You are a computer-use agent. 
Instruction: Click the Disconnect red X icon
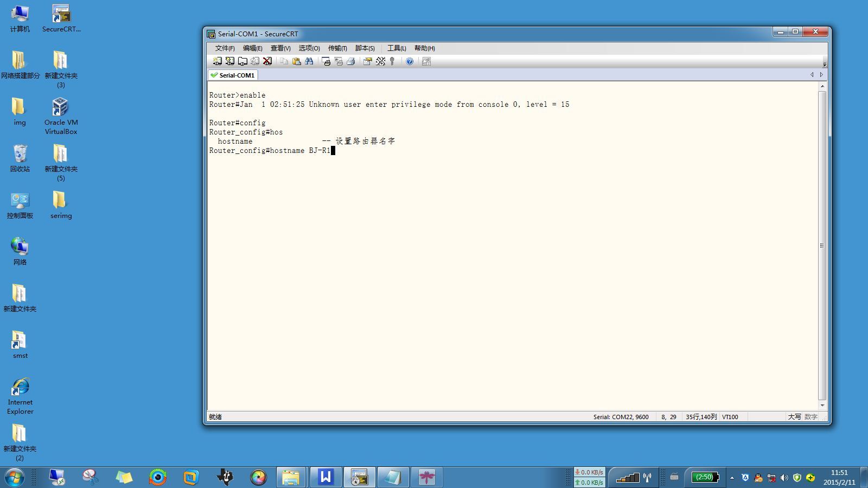coord(267,61)
